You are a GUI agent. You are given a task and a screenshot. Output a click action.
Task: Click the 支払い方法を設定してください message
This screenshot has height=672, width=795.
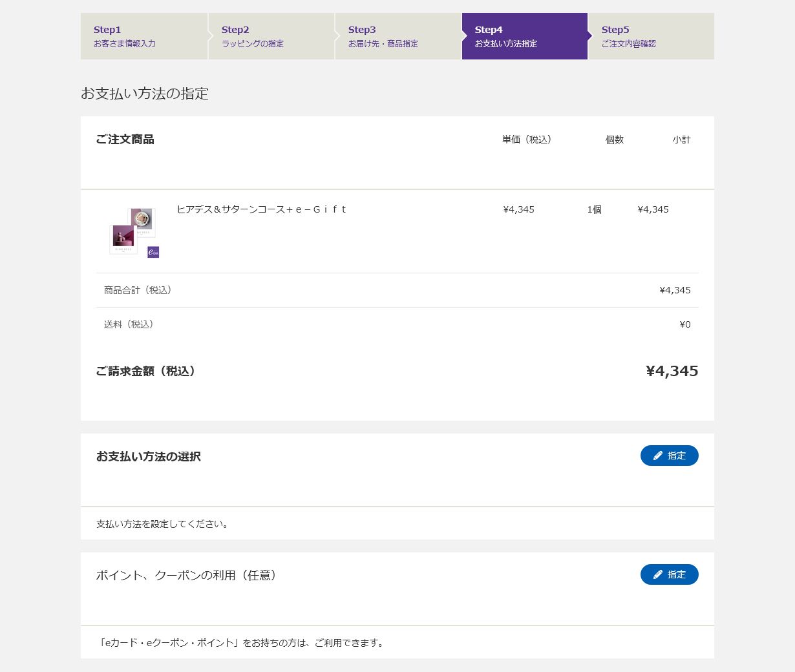coord(164,524)
